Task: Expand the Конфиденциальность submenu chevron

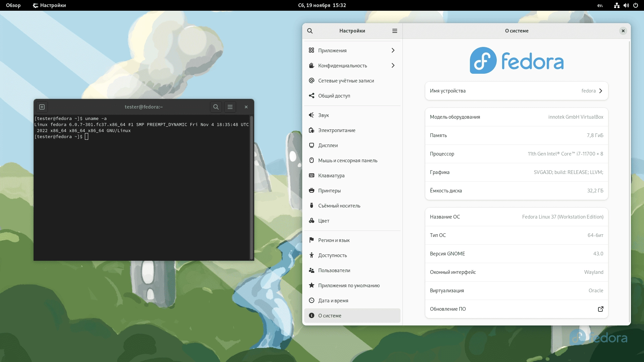Action: click(x=393, y=65)
